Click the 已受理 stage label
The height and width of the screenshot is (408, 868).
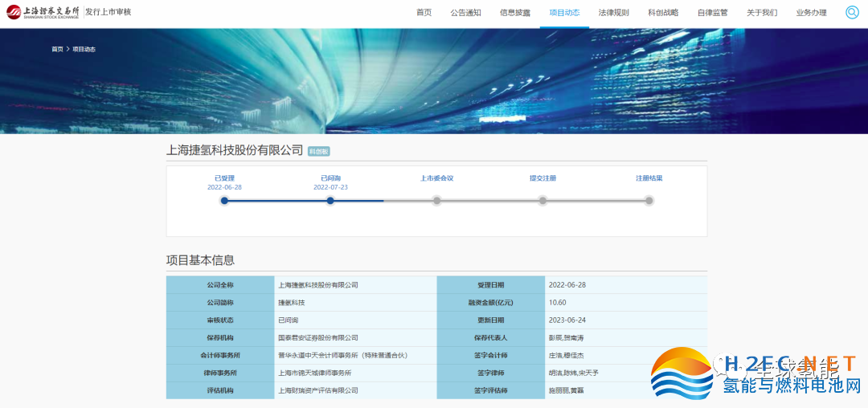pyautogui.click(x=224, y=178)
